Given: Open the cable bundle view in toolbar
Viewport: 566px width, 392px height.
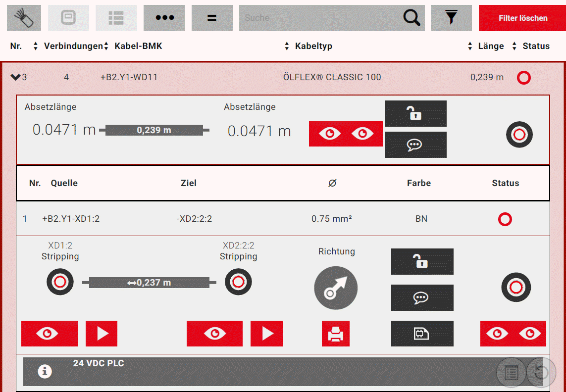Looking at the screenshot, I should [x=24, y=18].
